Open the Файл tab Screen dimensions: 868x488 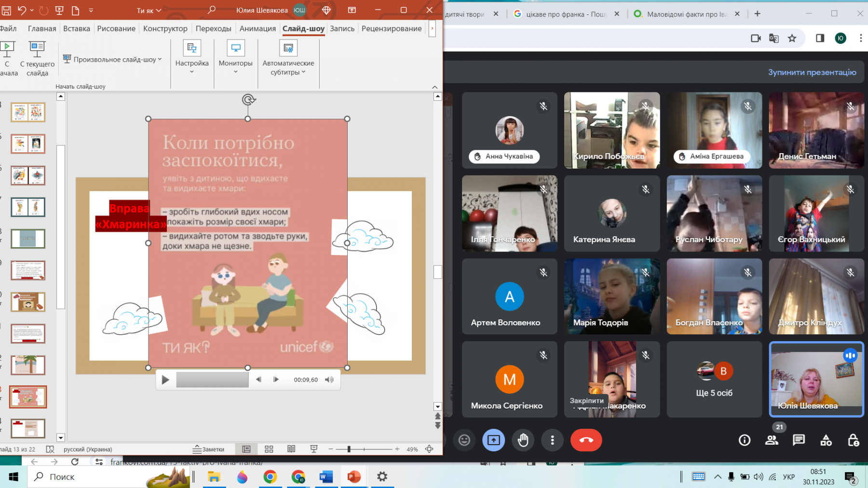[8, 28]
